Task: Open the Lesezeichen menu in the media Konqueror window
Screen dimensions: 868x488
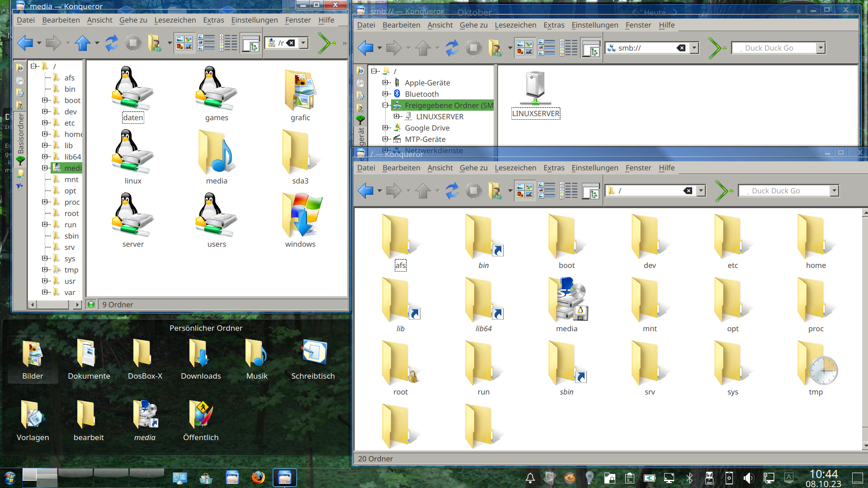Action: point(175,20)
